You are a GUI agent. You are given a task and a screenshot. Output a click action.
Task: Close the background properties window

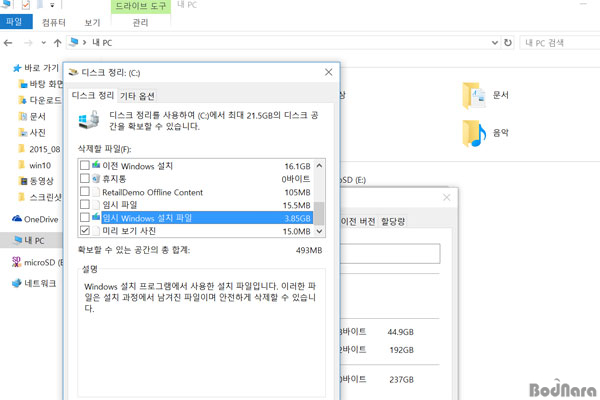(x=447, y=198)
